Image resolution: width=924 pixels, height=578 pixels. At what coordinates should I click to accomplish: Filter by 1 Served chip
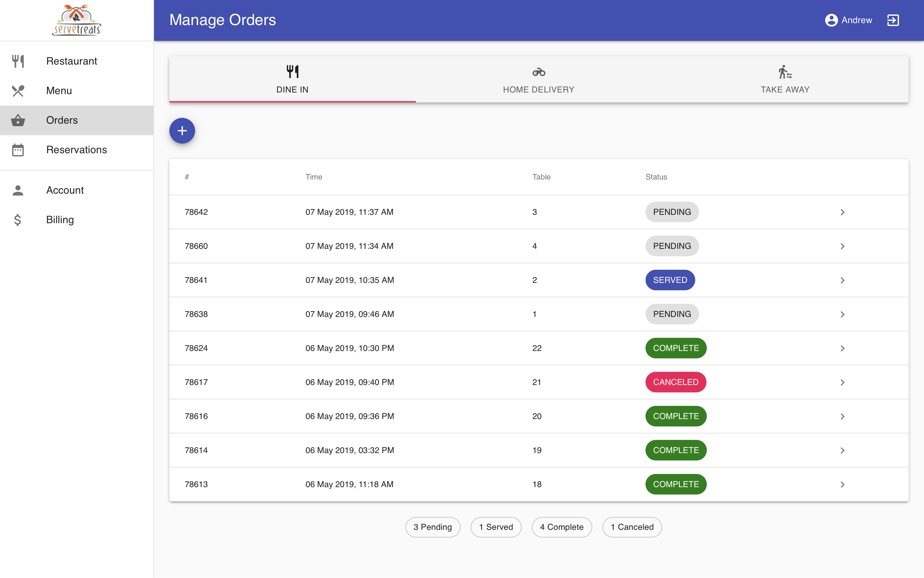pos(496,527)
